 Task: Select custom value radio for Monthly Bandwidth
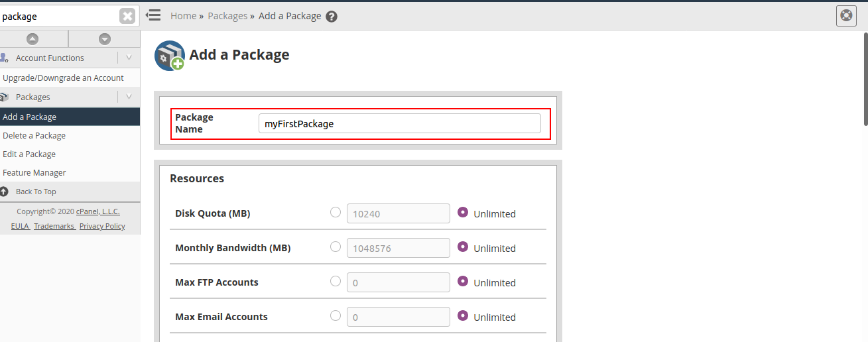coord(336,247)
